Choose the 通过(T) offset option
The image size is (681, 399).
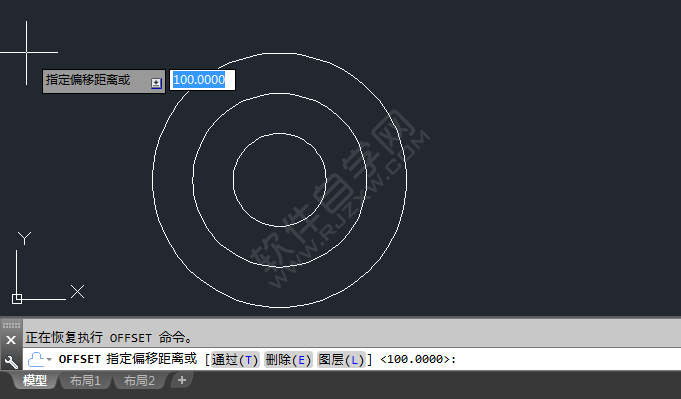[235, 359]
